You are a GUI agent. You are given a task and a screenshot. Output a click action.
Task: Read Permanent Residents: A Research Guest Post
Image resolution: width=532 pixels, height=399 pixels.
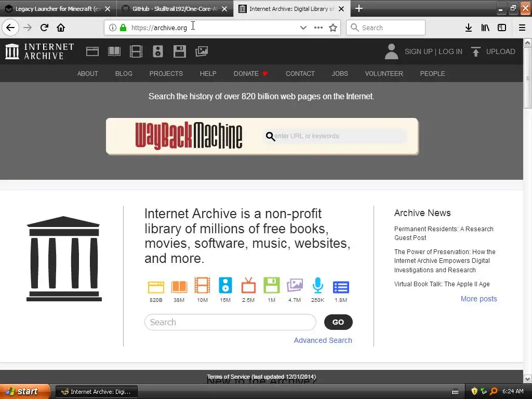(x=444, y=233)
